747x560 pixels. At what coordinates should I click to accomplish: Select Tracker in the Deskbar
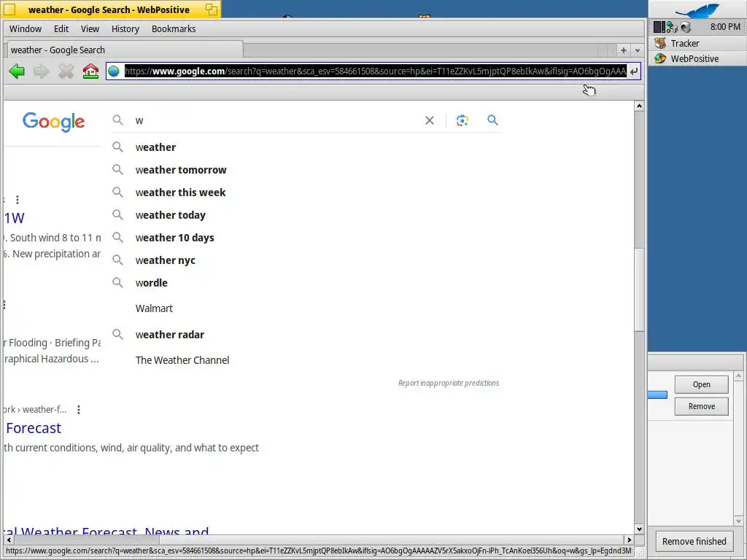(x=697, y=43)
